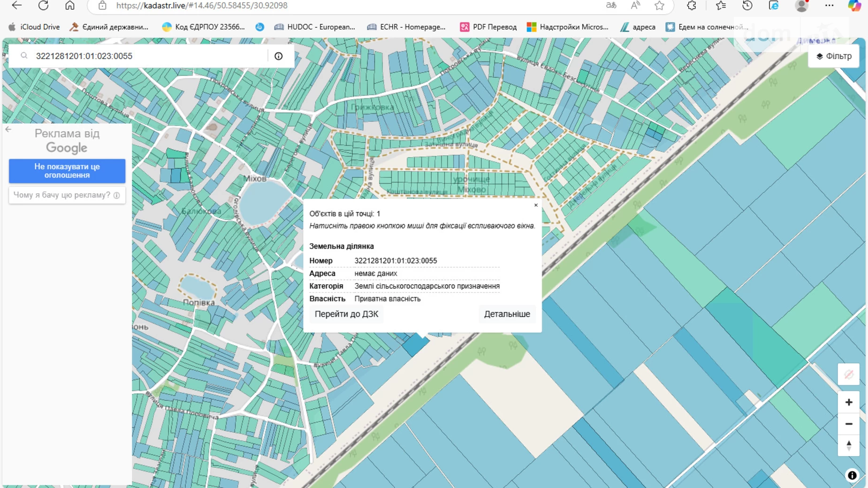Open the iCloud Drive bookmark
Viewport: 868px width, 488px height.
34,27
